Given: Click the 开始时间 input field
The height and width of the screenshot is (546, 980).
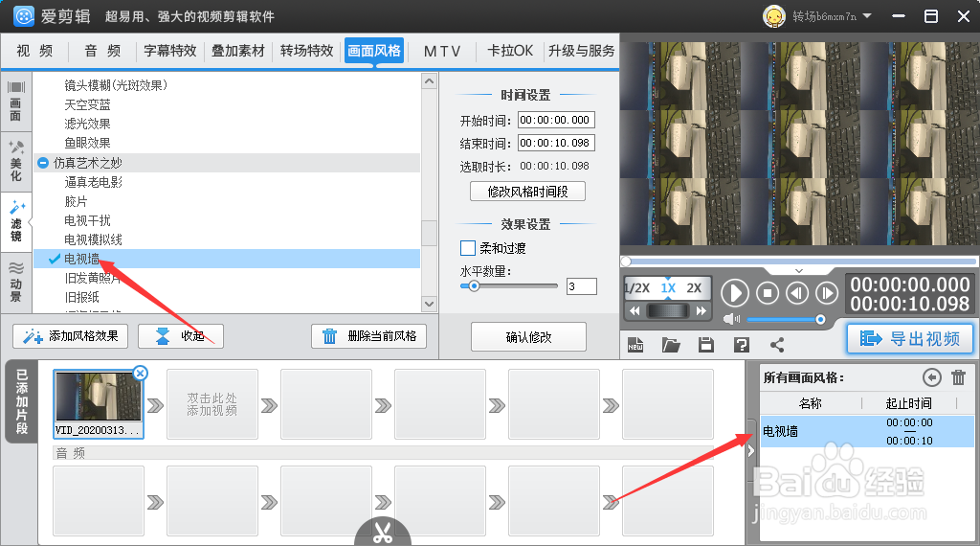Looking at the screenshot, I should [556, 120].
